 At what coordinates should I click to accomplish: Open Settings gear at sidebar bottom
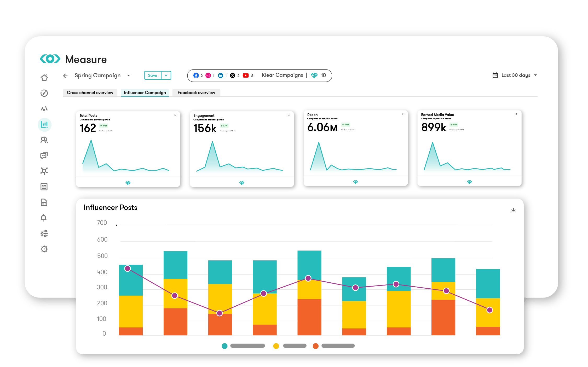pos(44,249)
